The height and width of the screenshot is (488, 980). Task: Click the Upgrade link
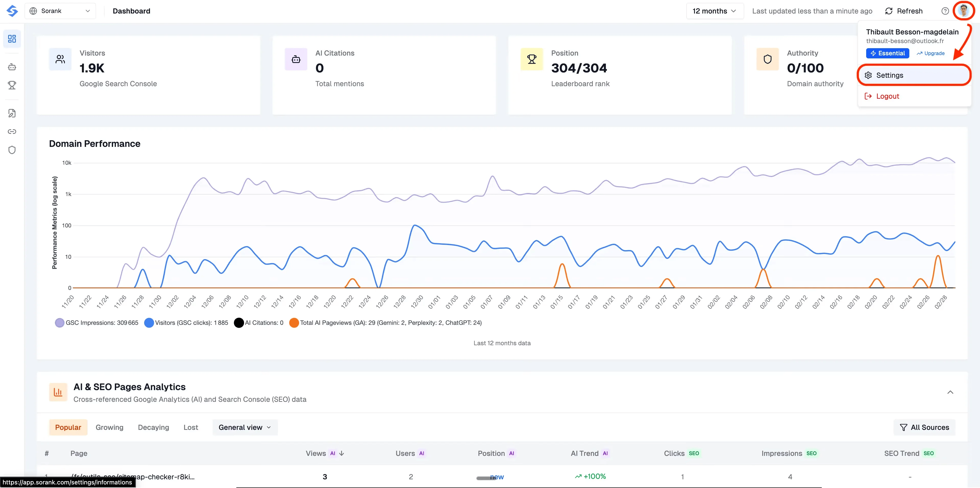click(930, 53)
